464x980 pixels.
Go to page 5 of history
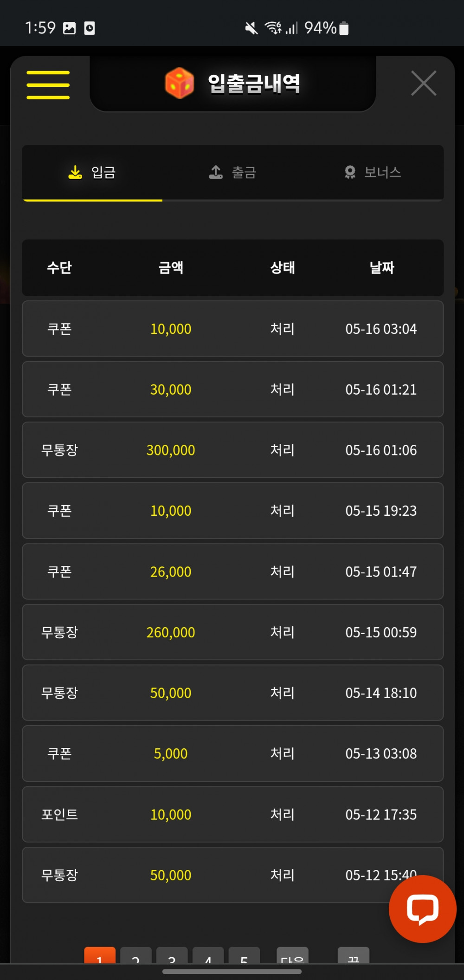click(244, 955)
